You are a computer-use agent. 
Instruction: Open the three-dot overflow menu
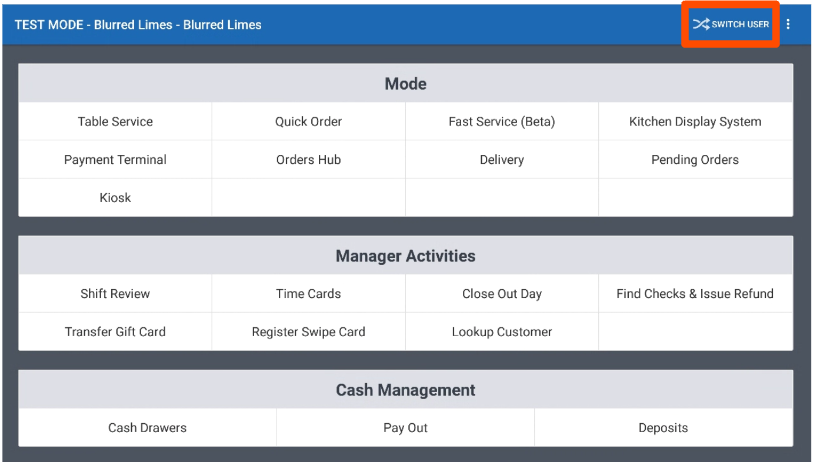coord(788,24)
